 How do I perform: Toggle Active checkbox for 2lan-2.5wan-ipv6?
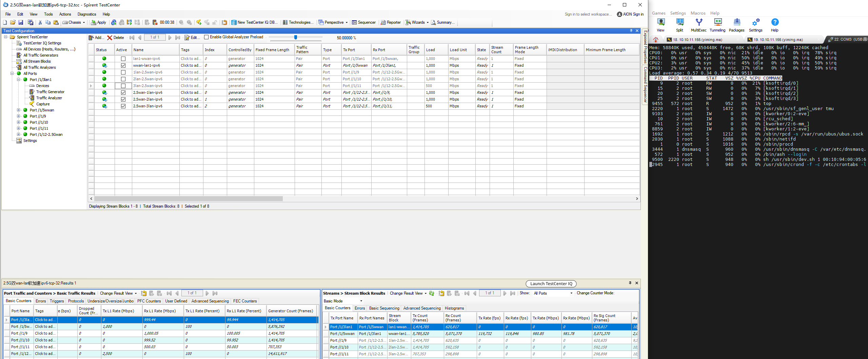tap(123, 79)
